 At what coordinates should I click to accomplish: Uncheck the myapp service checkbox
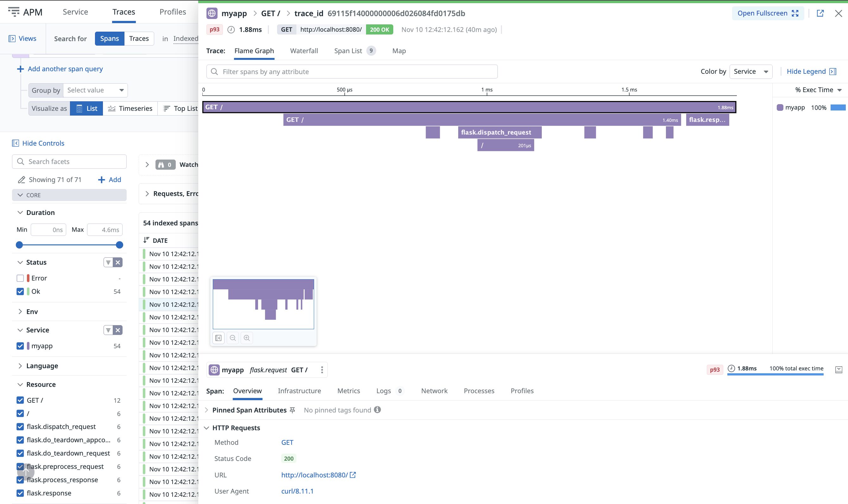(x=20, y=346)
